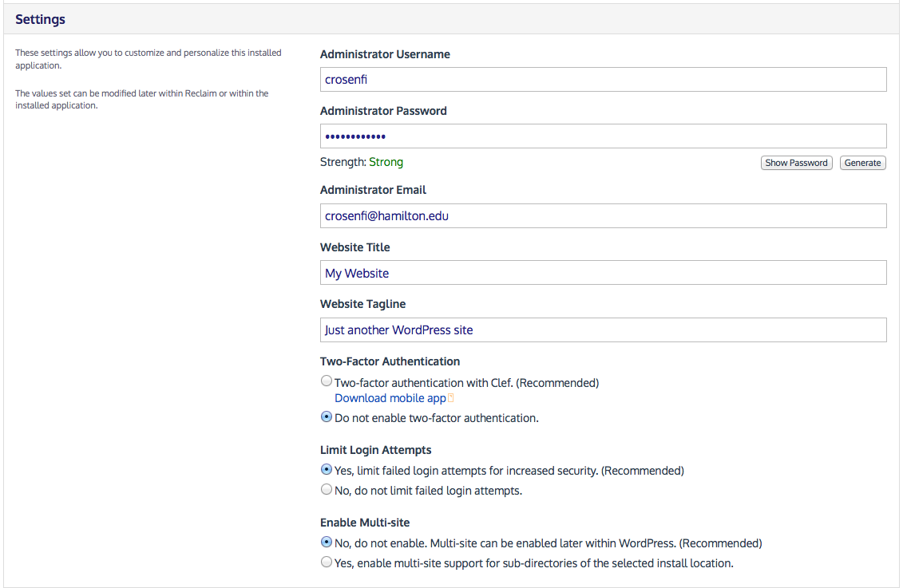
Task: Choose Yes, limit failed login attempts
Action: 327,469
